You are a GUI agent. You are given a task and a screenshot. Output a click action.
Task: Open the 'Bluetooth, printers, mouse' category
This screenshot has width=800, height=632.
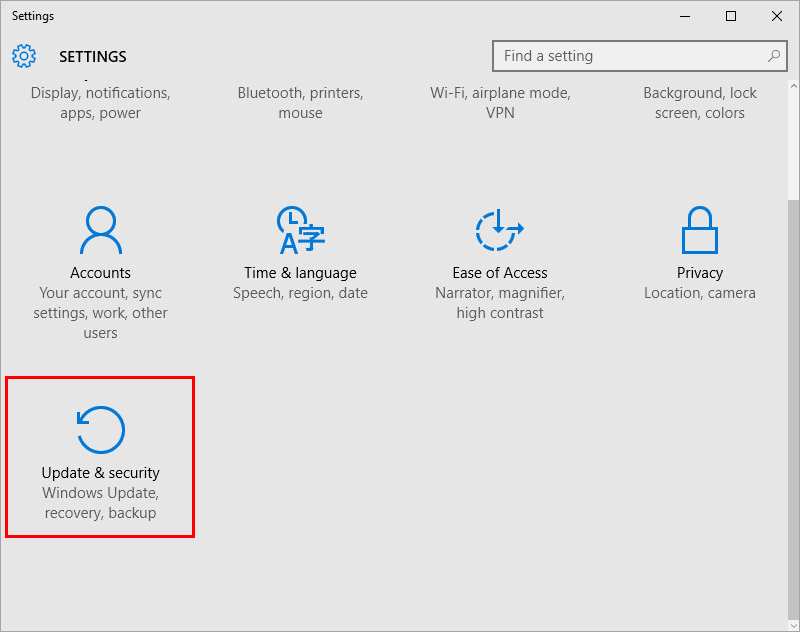coord(300,103)
